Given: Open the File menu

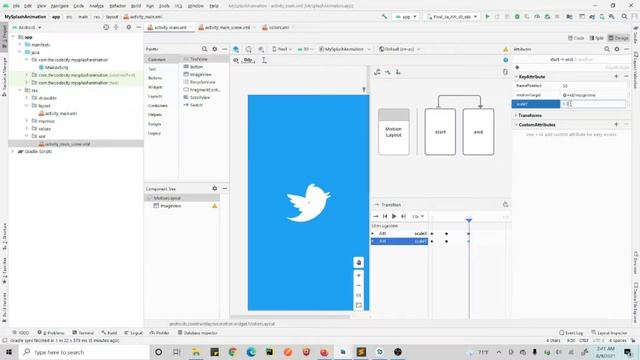Looking at the screenshot, I should (x=16, y=6).
